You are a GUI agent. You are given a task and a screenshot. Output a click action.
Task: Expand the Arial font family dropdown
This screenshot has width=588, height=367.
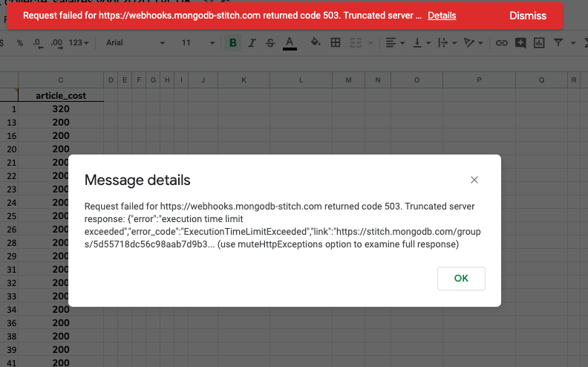[x=130, y=43]
